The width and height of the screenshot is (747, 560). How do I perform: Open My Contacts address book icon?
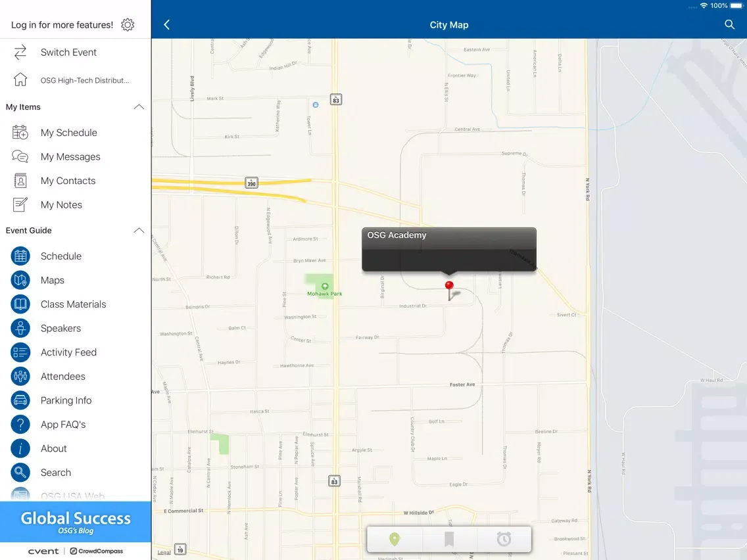click(20, 181)
